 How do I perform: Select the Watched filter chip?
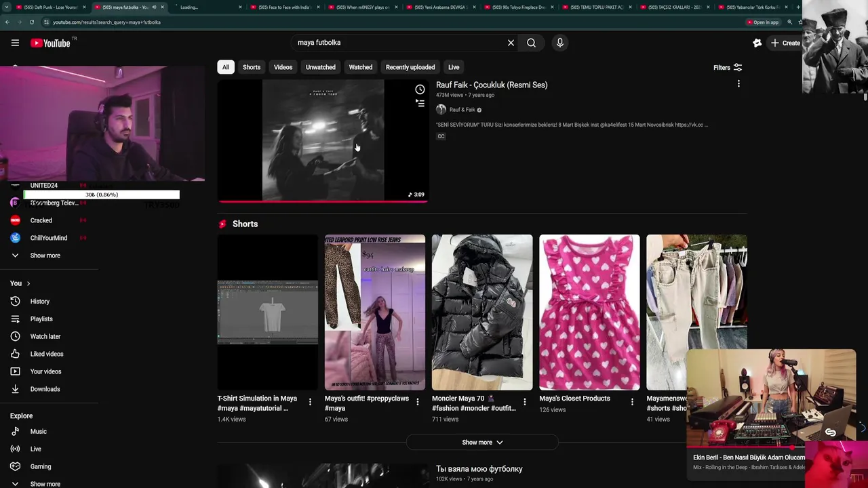pos(360,67)
